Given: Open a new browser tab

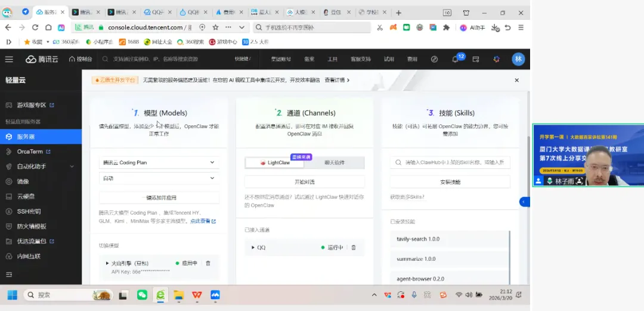Looking at the screenshot, I should pos(398,13).
